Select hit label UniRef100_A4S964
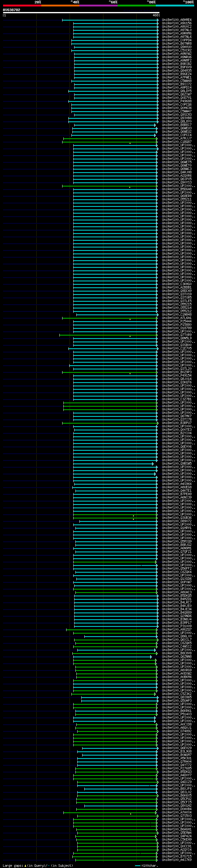This screenshot has height=868, width=197. (176, 484)
